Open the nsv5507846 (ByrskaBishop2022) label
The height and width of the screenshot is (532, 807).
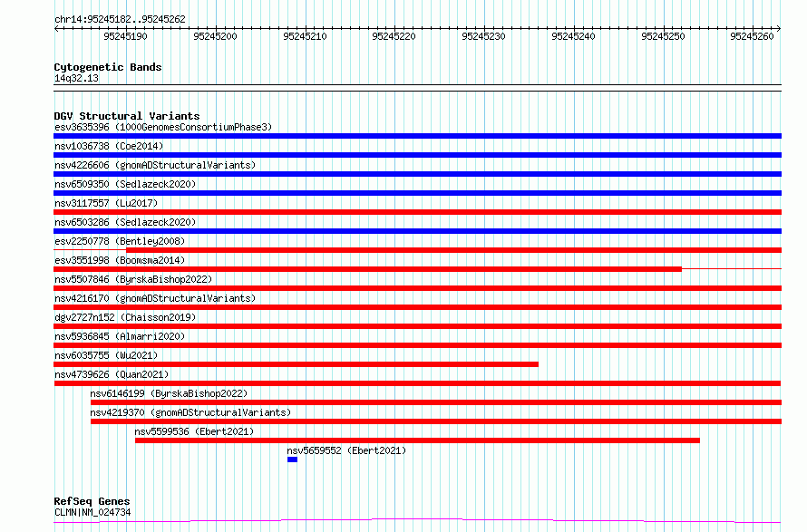[x=133, y=279]
